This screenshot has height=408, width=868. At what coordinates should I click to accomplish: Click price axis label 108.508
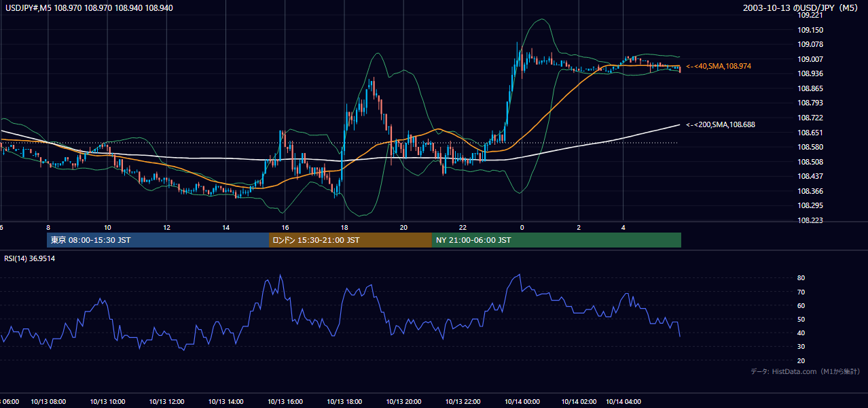pos(810,162)
